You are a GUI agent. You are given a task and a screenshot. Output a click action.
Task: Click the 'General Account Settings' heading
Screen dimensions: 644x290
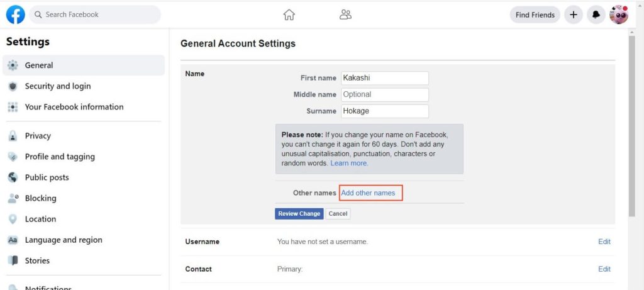tap(238, 43)
